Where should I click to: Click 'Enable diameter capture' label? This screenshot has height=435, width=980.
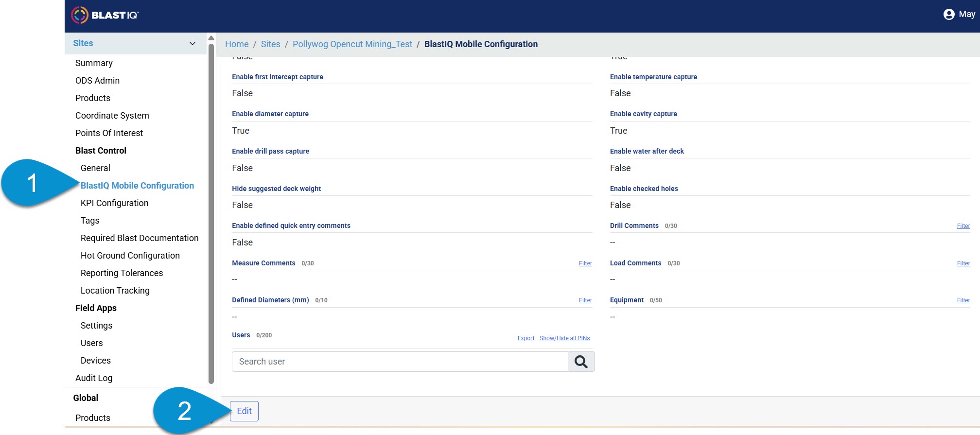(270, 114)
